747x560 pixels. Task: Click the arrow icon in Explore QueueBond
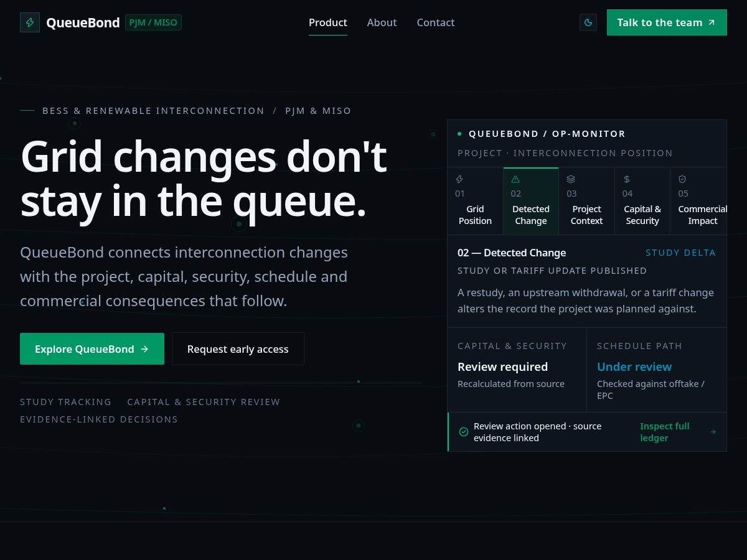[144, 349]
